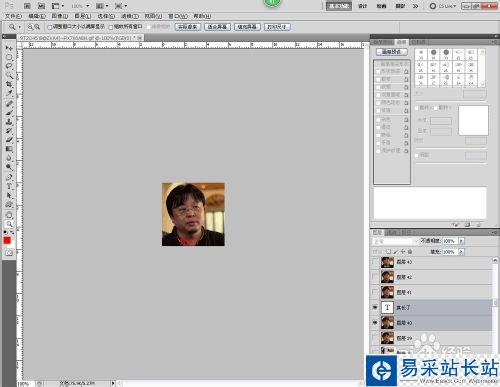Image resolution: width=500 pixels, height=387 pixels.
Task: Enable the 缩放所有窗口 checkbox
Action: click(x=111, y=27)
